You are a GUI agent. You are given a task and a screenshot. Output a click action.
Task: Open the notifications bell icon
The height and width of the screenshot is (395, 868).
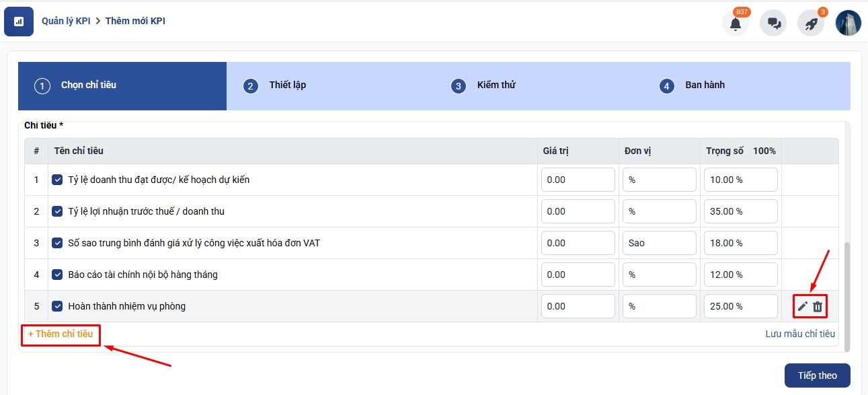click(736, 24)
